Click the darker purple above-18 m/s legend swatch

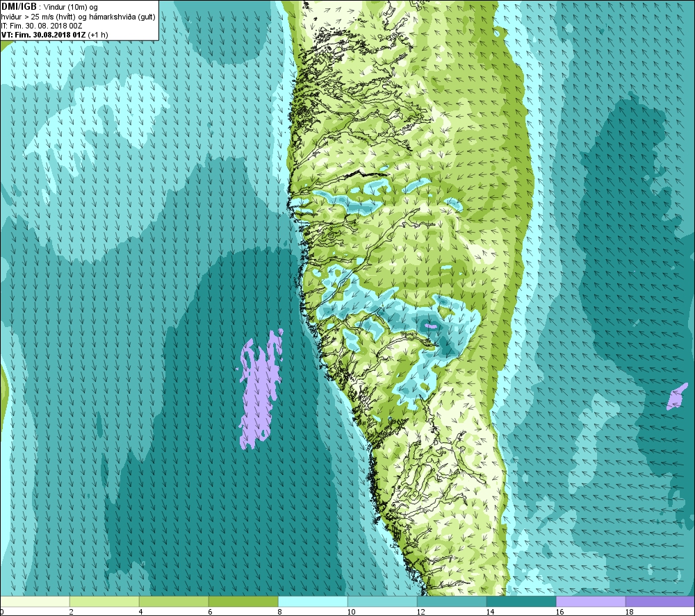click(660, 601)
